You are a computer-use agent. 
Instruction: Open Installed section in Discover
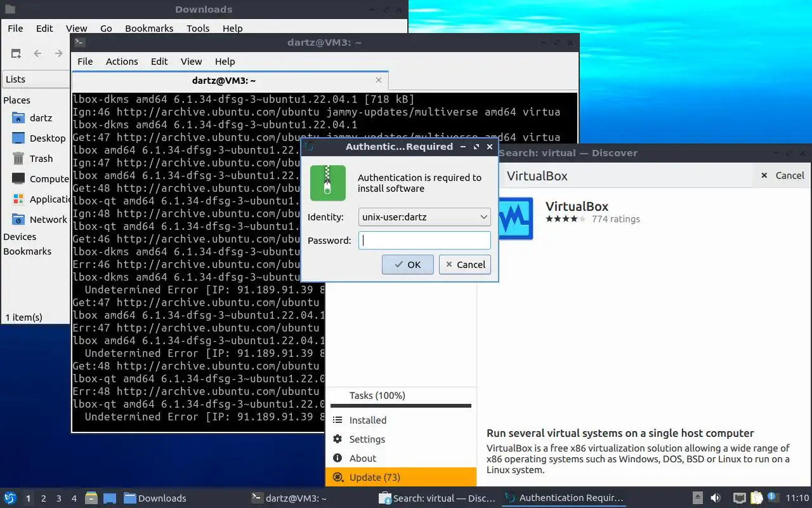(x=401, y=420)
